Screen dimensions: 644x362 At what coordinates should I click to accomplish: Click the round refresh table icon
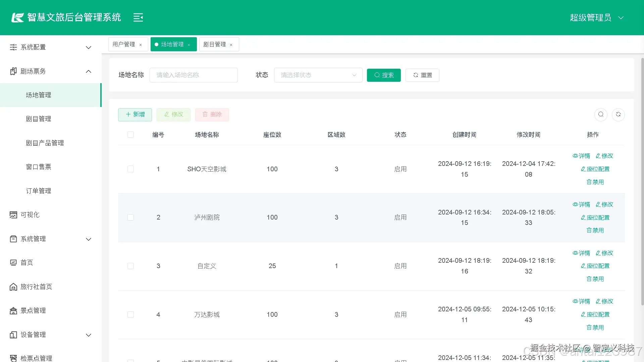[x=618, y=115]
